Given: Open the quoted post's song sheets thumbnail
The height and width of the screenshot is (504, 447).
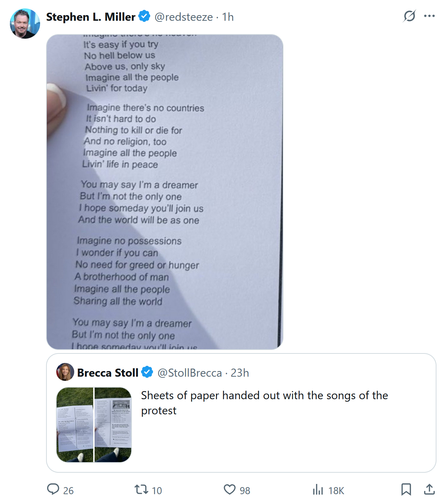Looking at the screenshot, I should (x=94, y=425).
